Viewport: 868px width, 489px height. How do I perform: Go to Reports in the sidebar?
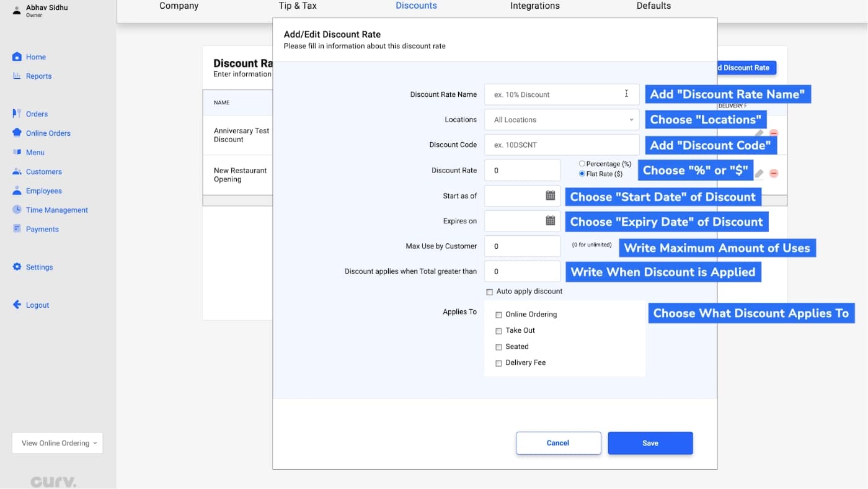38,76
